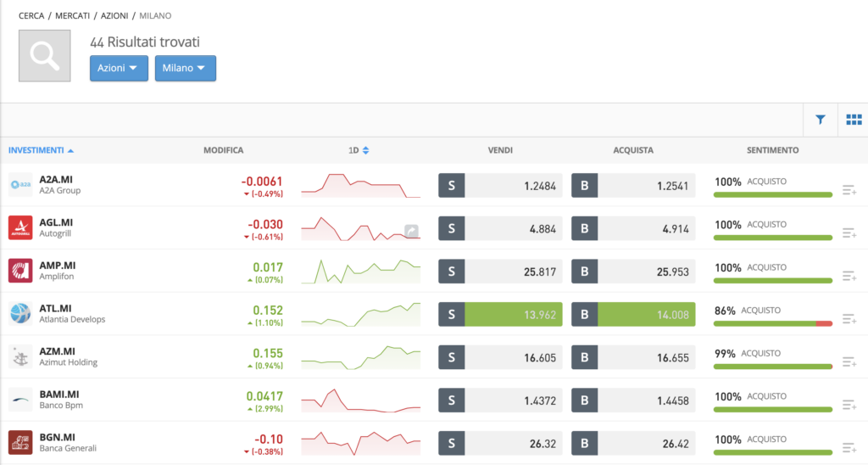Go to AZIONI breadcrumb

(x=114, y=15)
